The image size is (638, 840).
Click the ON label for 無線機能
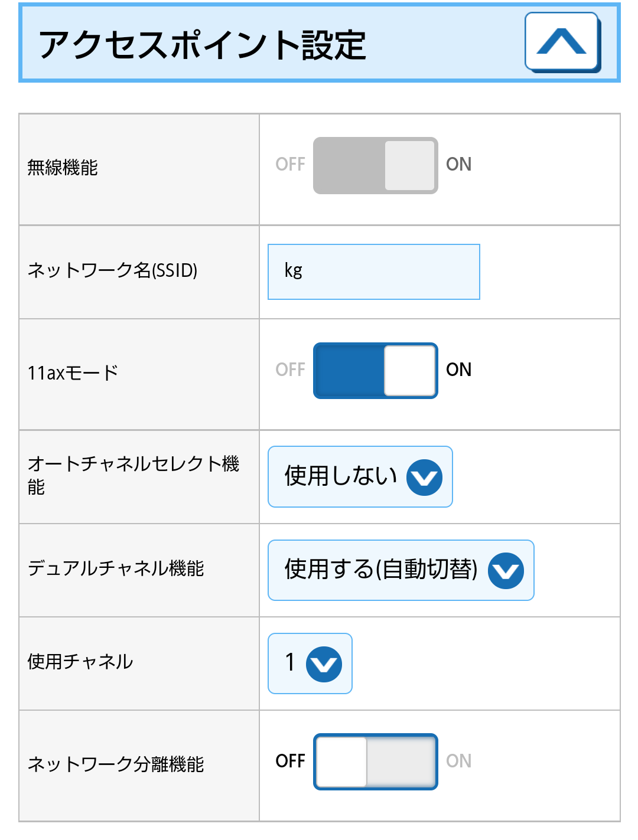(x=458, y=165)
